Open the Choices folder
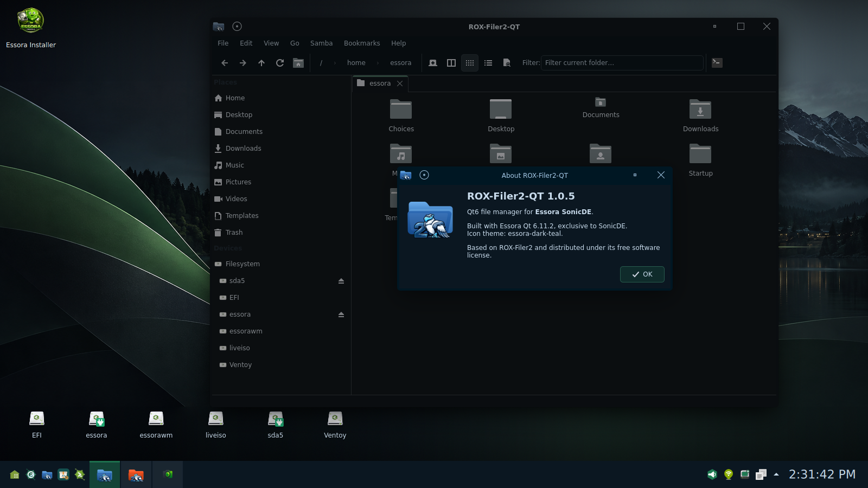 tap(401, 115)
